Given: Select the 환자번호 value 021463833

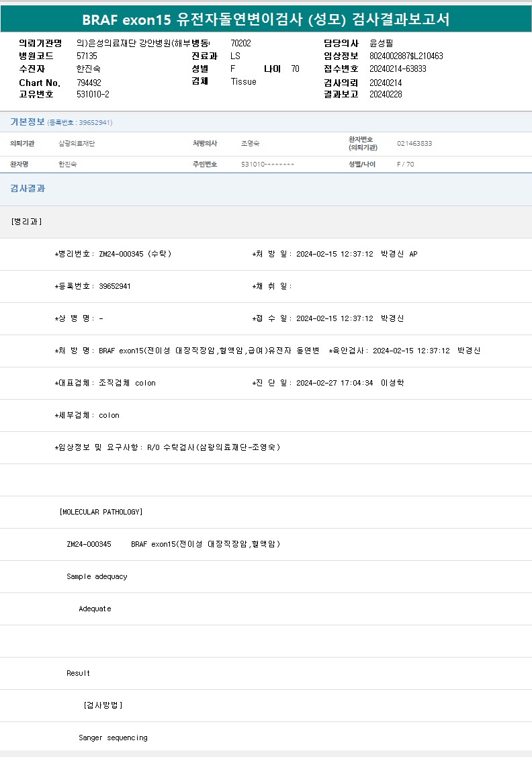Looking at the screenshot, I should point(414,144).
